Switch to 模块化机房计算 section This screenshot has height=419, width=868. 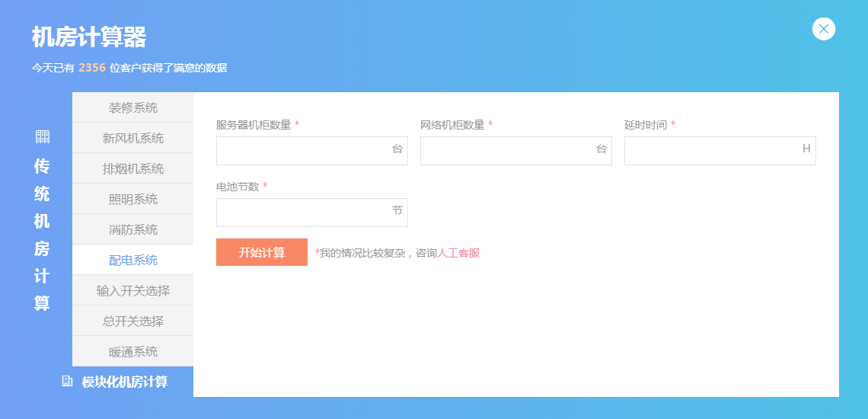[x=125, y=382]
